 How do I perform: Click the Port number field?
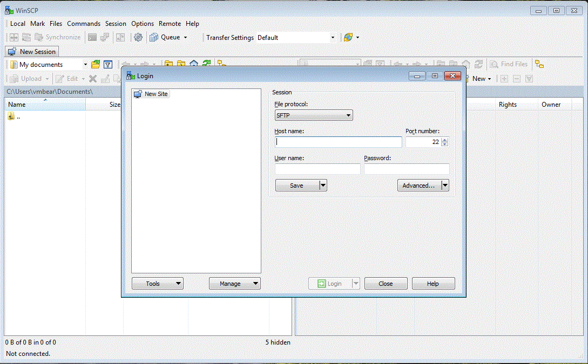[423, 142]
